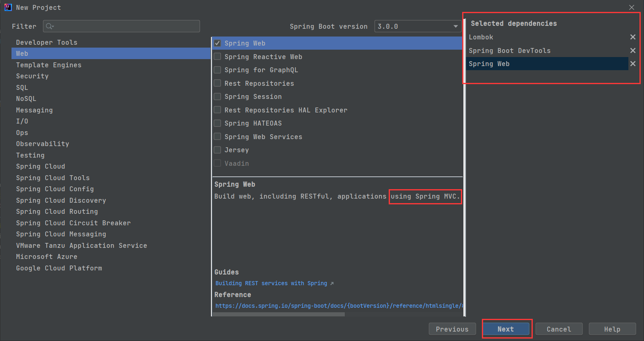
Task: Open the Help button
Action: click(612, 329)
